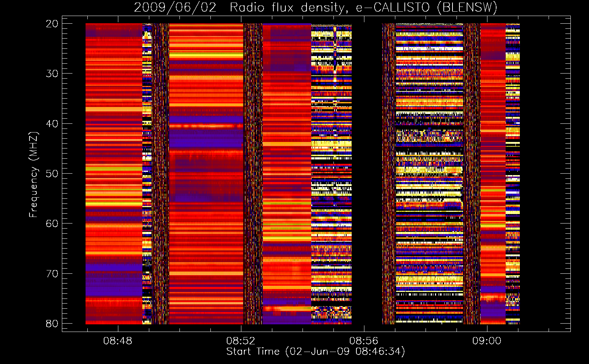Click the 20 frequency tick label
589x364 pixels.
point(52,24)
